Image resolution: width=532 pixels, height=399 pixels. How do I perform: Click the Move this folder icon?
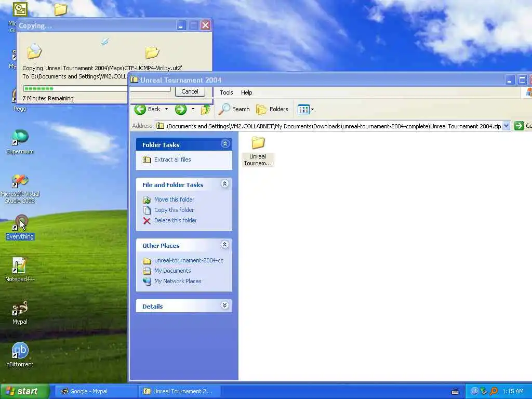(x=147, y=200)
